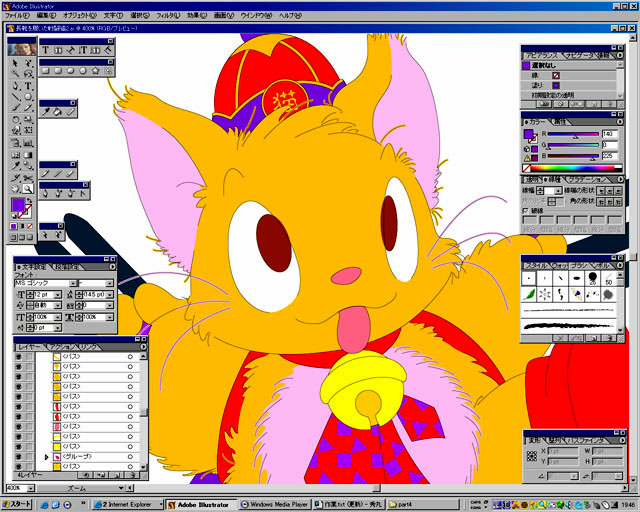Select the Lasso tool in toolbox
Screen dimensions: 640x512
pos(28,74)
